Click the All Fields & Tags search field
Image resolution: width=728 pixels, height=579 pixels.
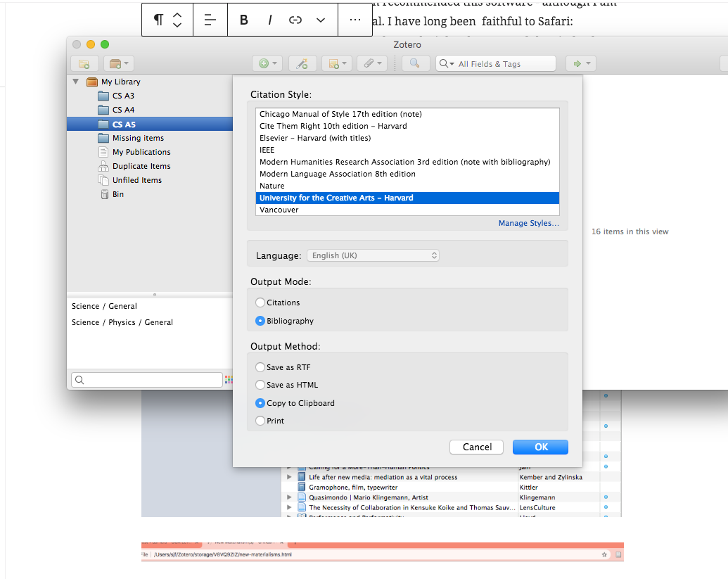[x=503, y=63]
